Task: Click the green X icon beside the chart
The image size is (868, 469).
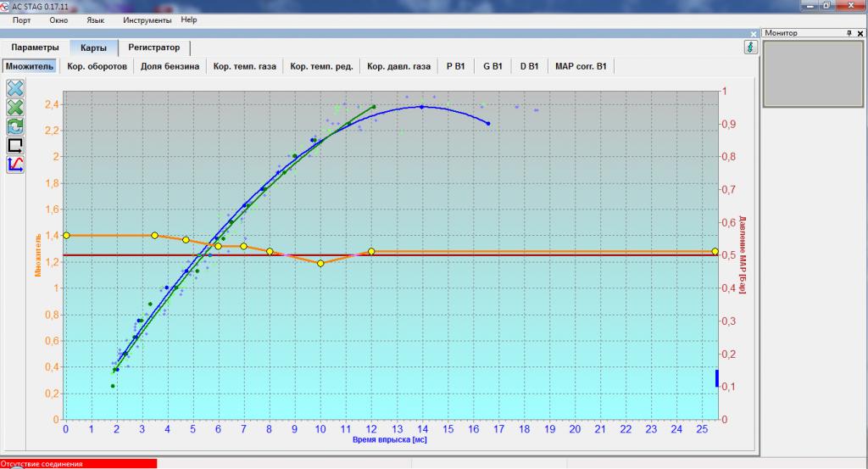Action: [x=15, y=108]
